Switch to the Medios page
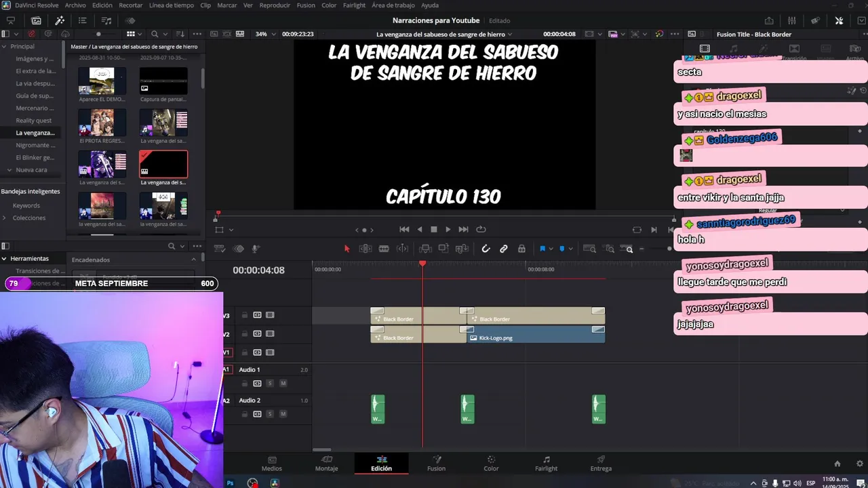 pyautogui.click(x=272, y=464)
